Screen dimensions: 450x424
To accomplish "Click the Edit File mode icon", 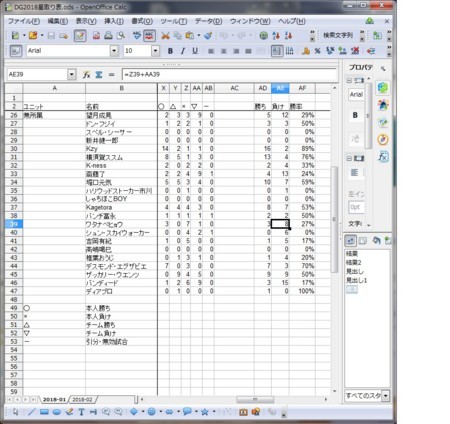I will tap(80, 35).
